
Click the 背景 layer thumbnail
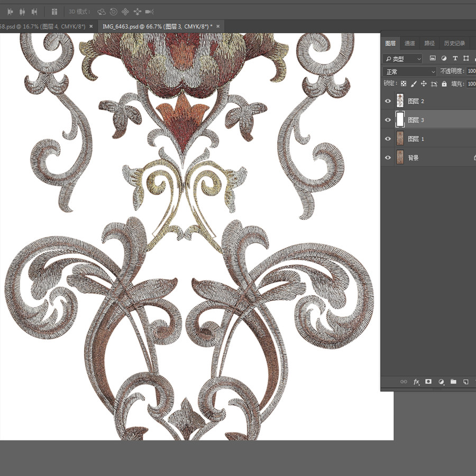click(400, 158)
